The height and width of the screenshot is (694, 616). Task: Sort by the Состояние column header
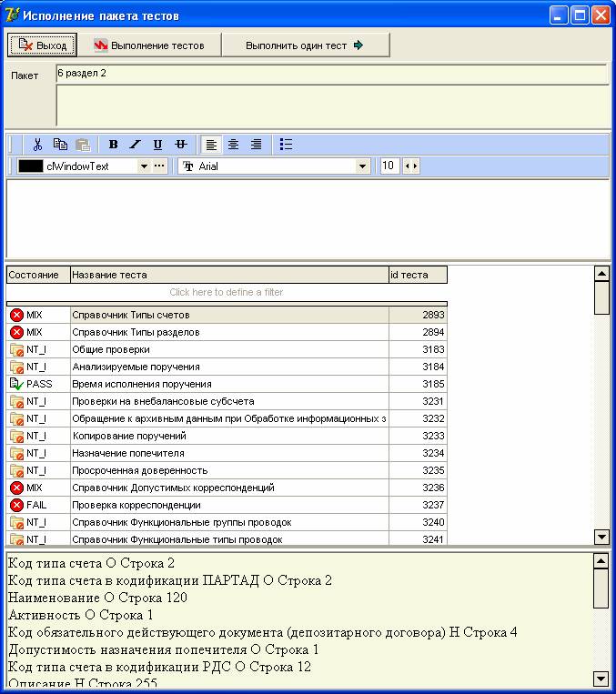point(38,275)
